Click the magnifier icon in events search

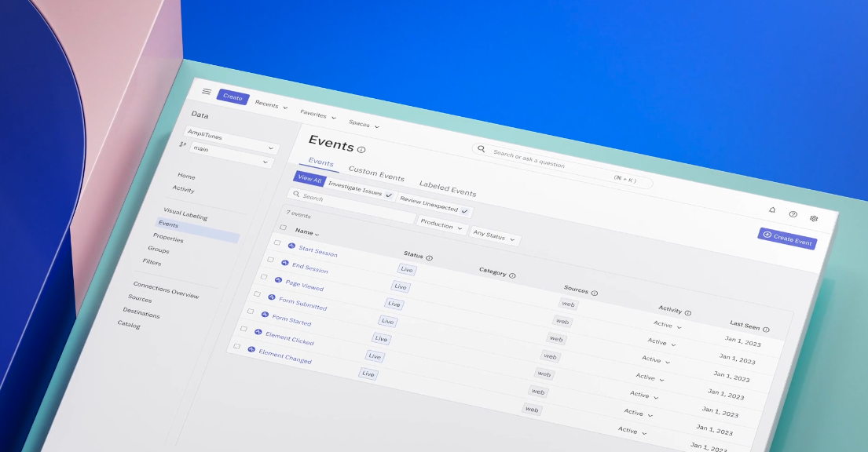(296, 194)
